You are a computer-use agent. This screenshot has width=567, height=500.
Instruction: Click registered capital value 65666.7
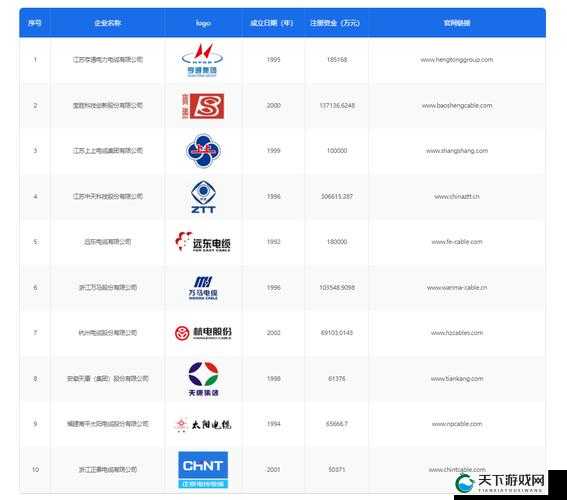[x=337, y=424]
